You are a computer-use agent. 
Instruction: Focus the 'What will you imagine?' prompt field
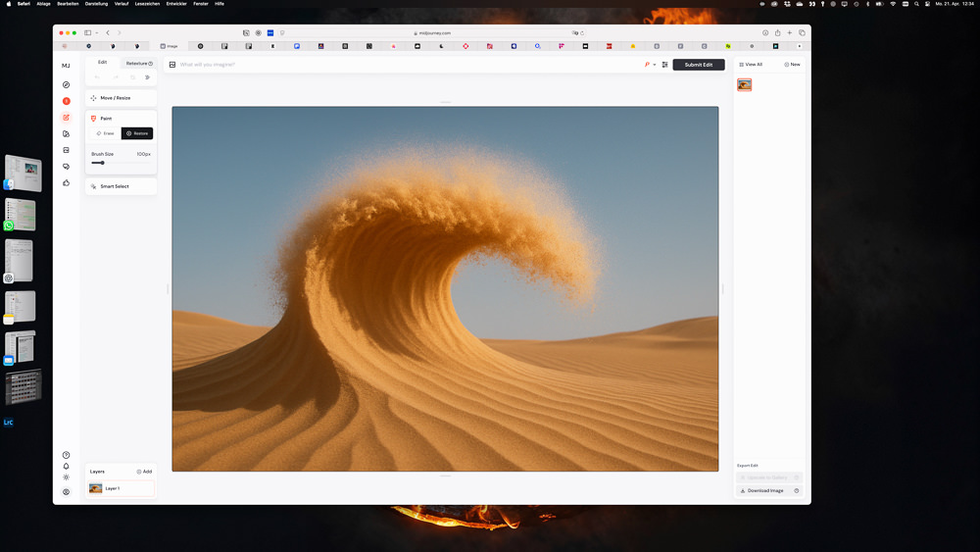tap(410, 65)
